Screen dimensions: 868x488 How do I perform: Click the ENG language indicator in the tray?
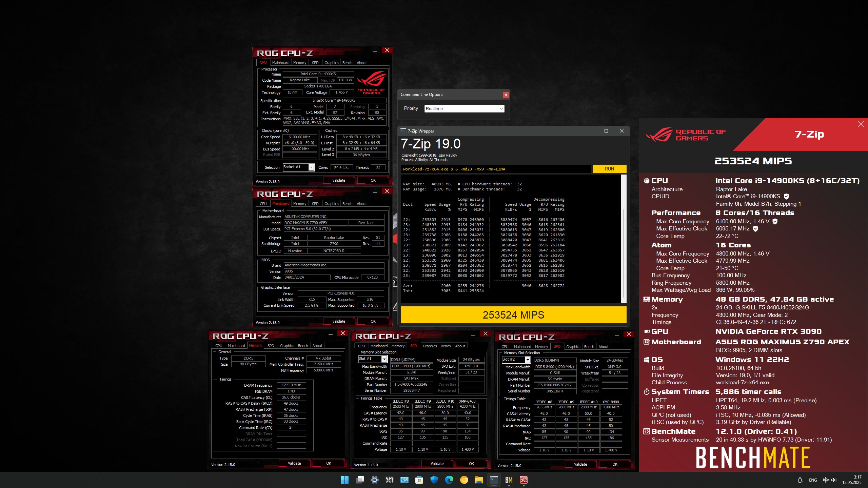coord(813,480)
